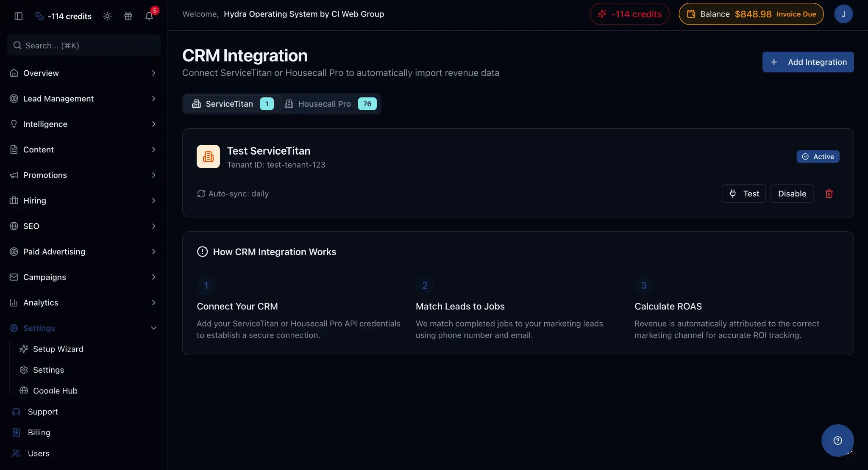Click the Match Leads to Jobs heading

point(460,306)
